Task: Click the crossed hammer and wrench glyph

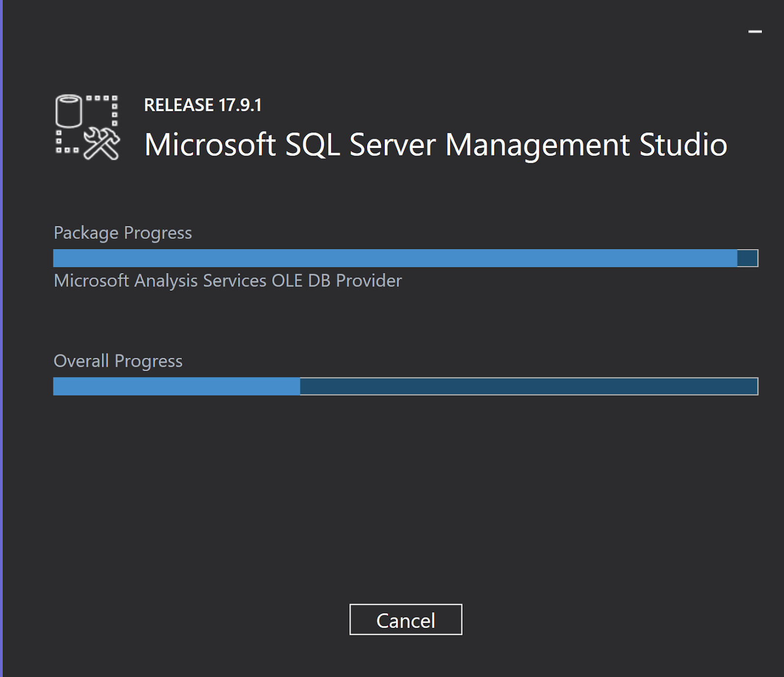Action: [102, 144]
